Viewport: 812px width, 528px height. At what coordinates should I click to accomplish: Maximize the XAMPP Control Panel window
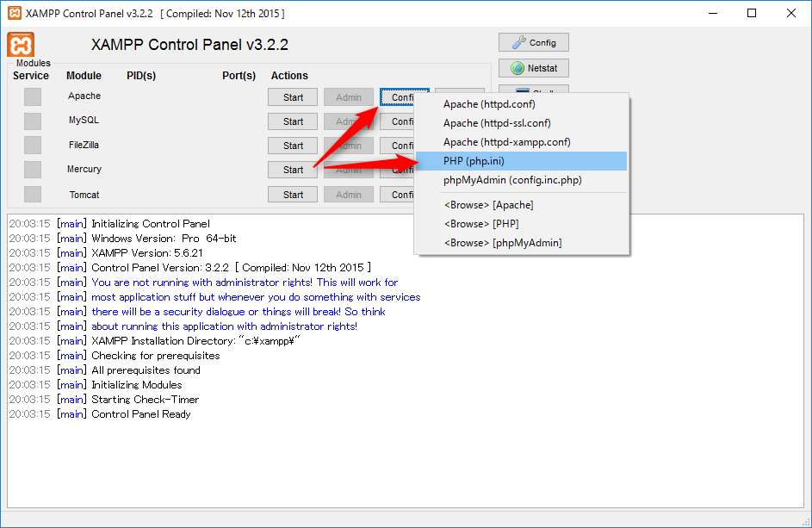(752, 13)
